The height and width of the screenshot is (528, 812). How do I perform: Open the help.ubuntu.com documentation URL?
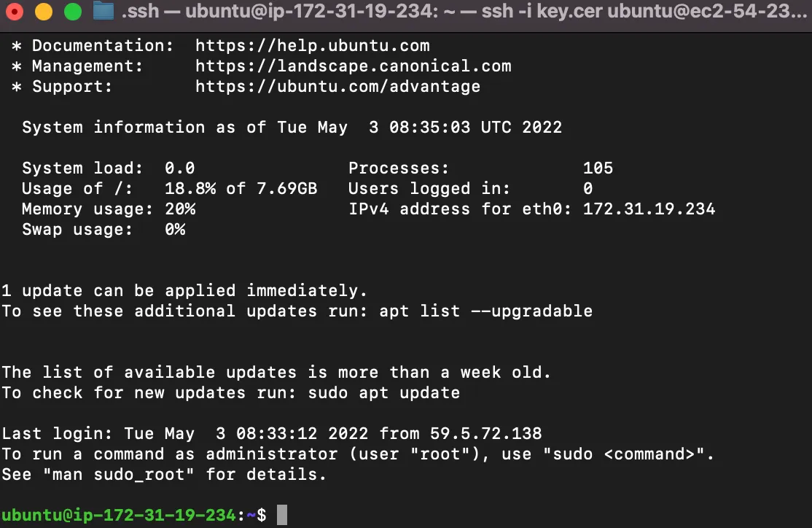(312, 46)
